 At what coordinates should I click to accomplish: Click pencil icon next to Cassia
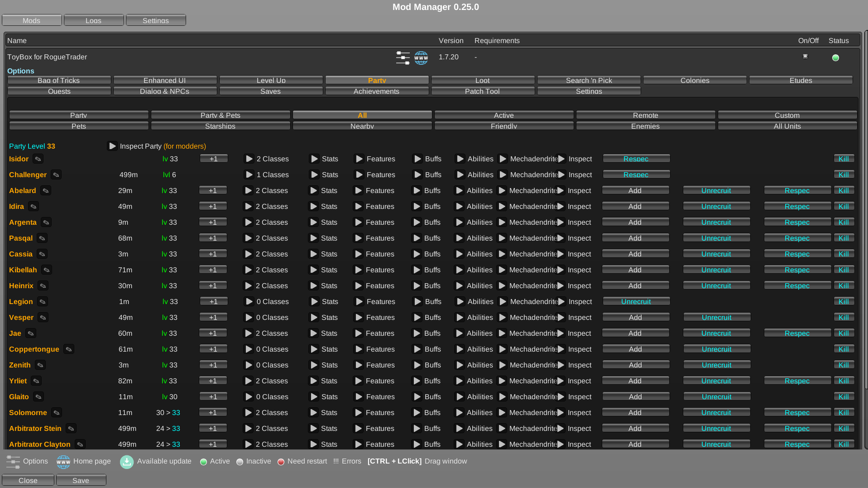42,254
